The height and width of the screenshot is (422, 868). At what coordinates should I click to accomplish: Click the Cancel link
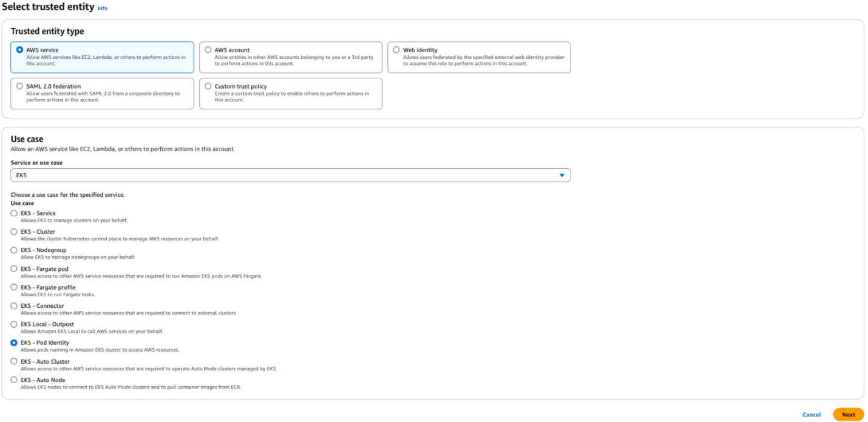(812, 414)
